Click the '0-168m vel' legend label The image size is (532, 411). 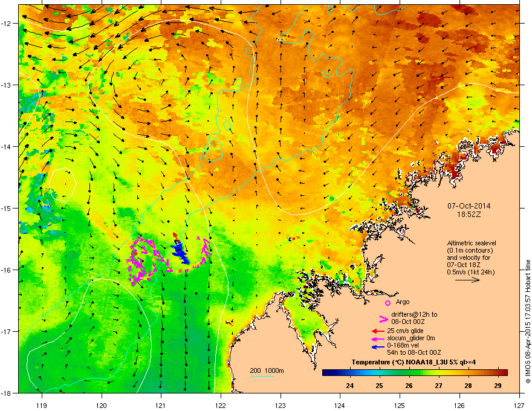403,345
